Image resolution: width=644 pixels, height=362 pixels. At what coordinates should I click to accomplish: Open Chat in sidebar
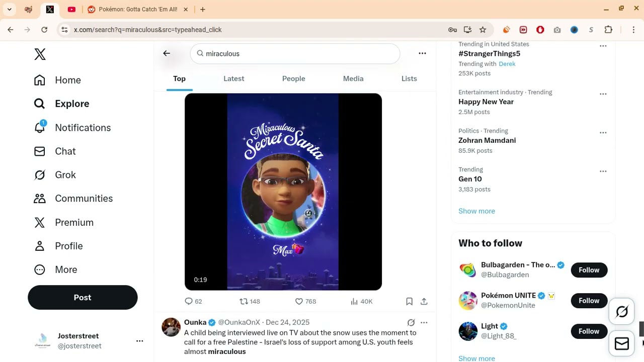click(54, 151)
